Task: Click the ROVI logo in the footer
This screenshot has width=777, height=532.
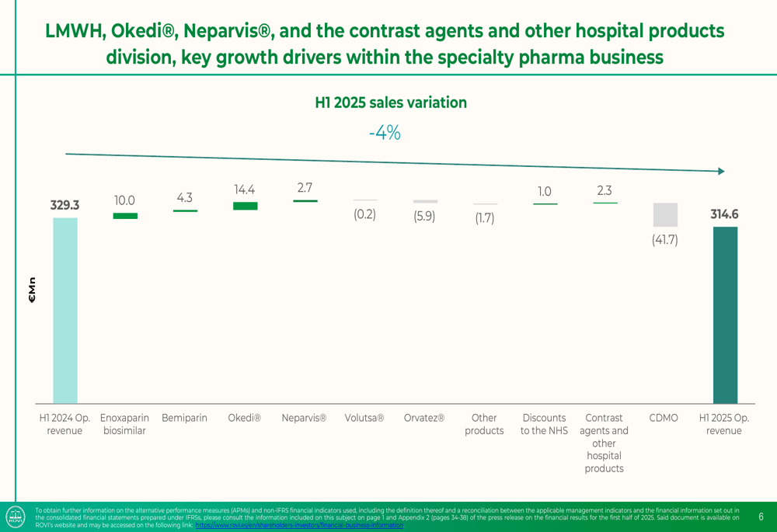Action: point(15,516)
